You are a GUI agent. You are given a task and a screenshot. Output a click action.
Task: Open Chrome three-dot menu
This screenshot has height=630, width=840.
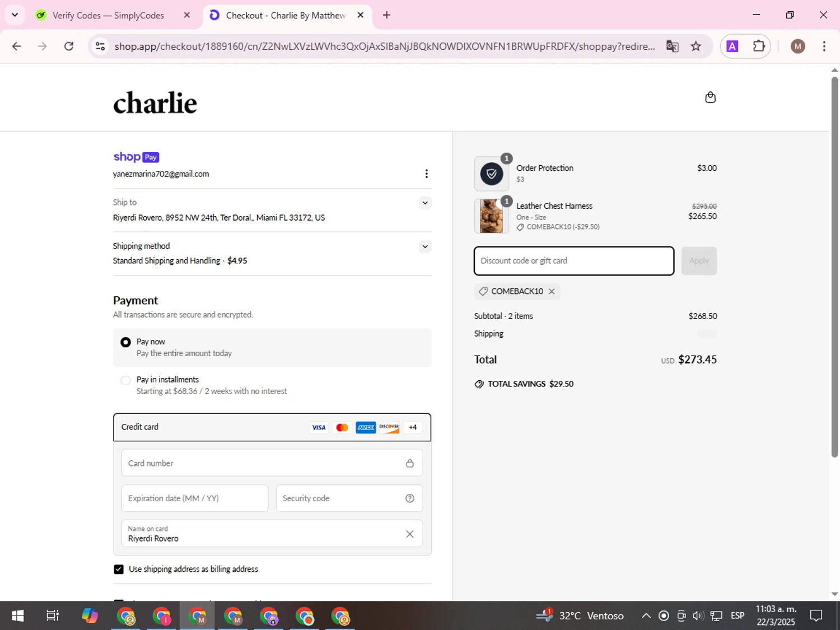(824, 46)
